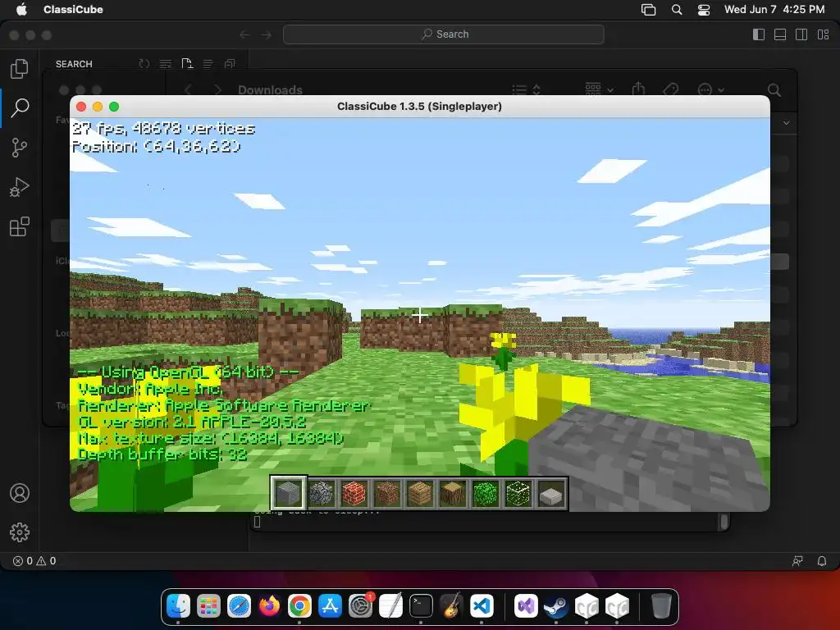The width and height of the screenshot is (840, 630).
Task: Switch search results to tree view
Action: click(208, 64)
